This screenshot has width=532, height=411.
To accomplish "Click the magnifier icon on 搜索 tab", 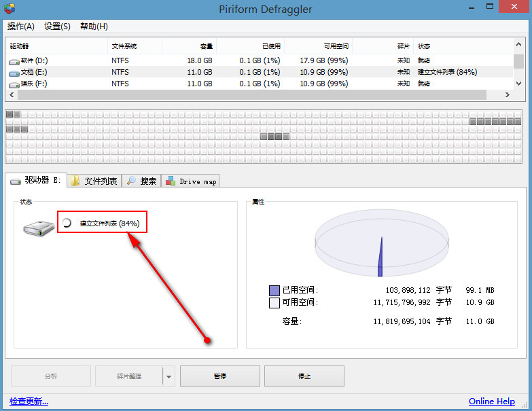I will pos(131,181).
